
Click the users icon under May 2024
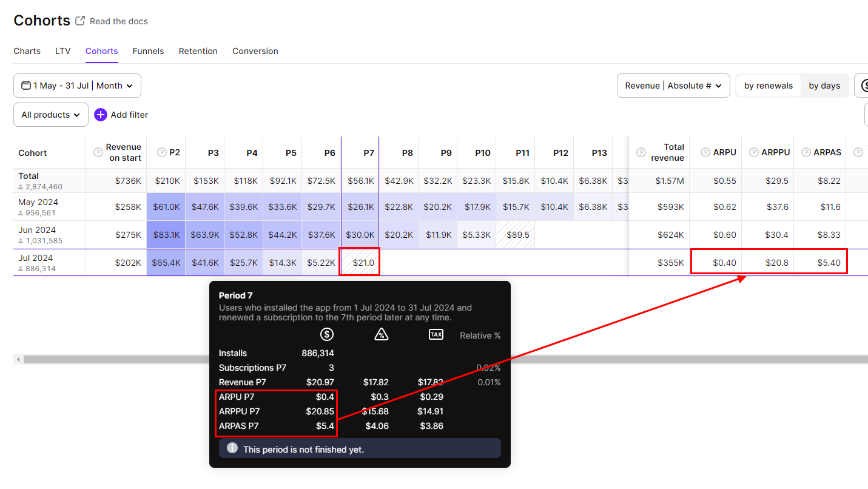(21, 213)
